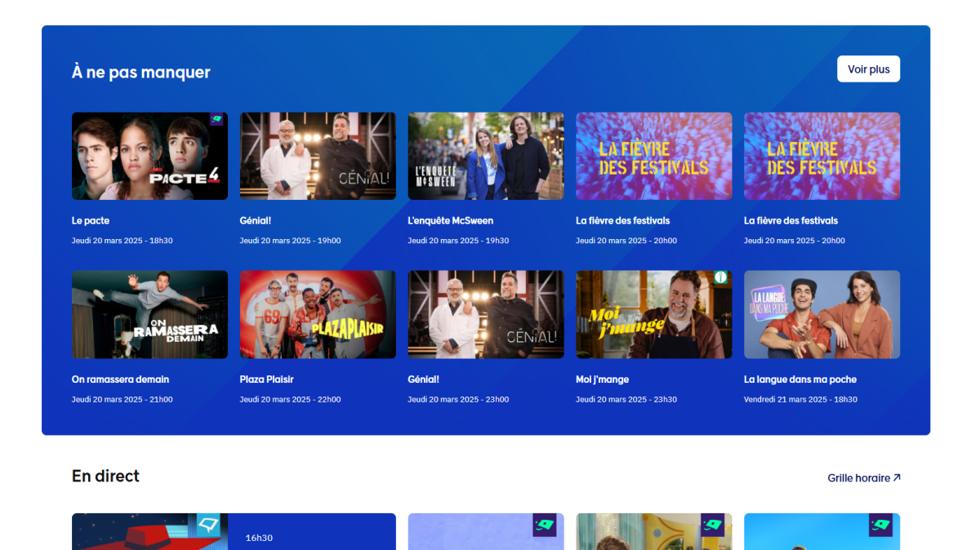Click the green badge on Moi j'mange thumbnail
The image size is (980, 550).
pos(720,277)
